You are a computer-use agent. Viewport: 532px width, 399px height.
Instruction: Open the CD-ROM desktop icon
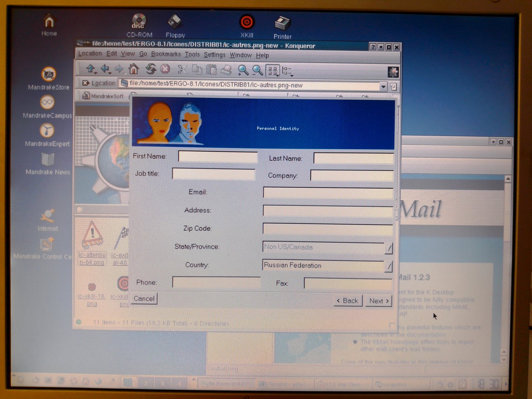click(x=139, y=25)
